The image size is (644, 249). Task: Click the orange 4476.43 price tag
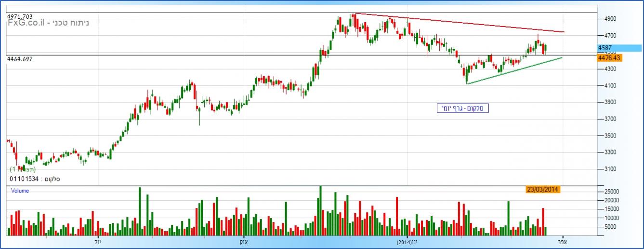coord(609,58)
